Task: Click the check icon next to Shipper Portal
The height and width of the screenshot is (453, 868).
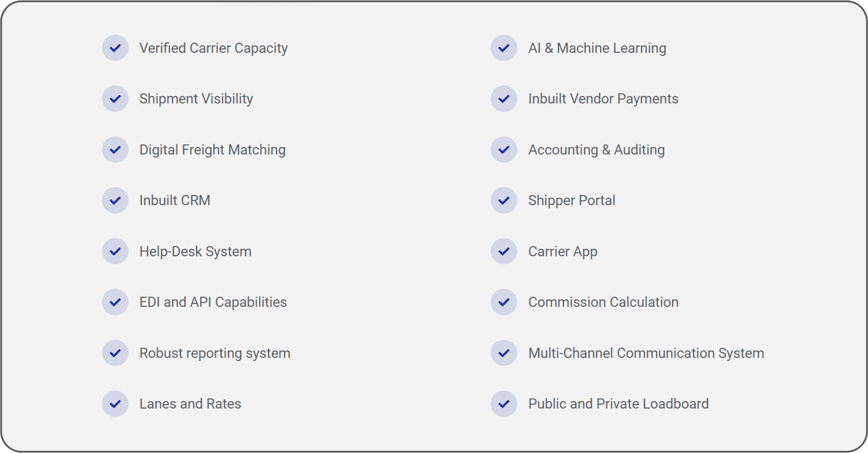Action: click(504, 200)
